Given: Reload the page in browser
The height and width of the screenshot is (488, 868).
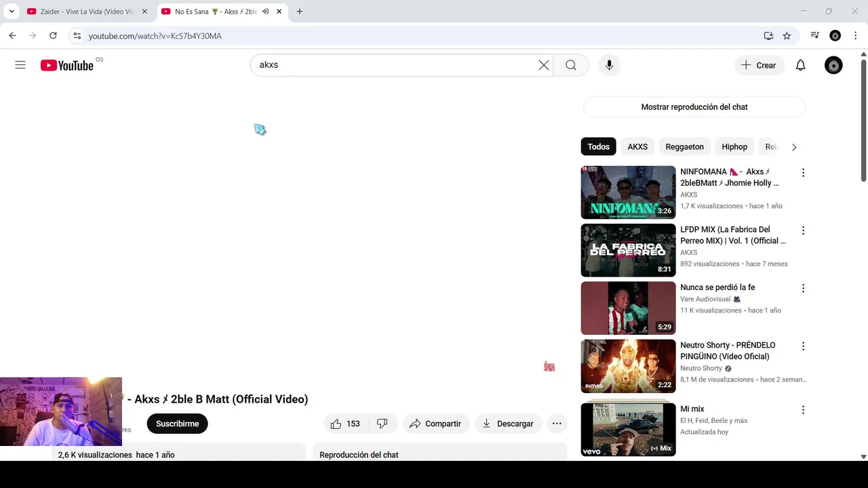Looking at the screenshot, I should (x=53, y=35).
